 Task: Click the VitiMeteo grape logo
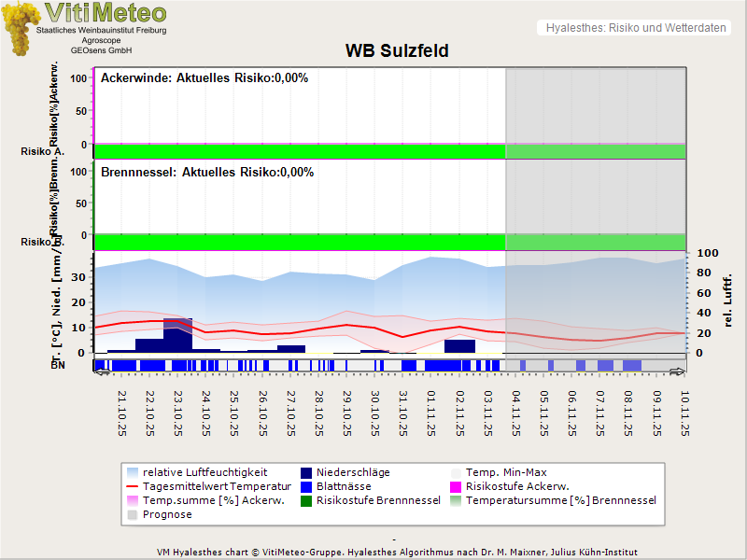[21, 28]
